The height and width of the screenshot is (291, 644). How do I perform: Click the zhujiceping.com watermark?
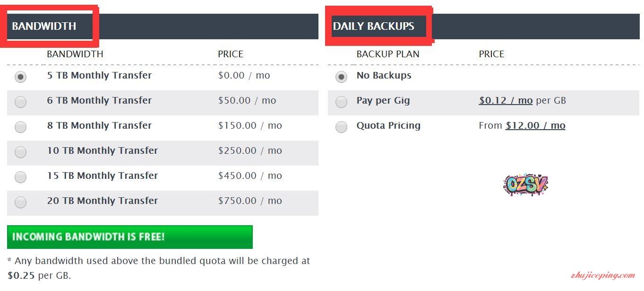point(603,275)
